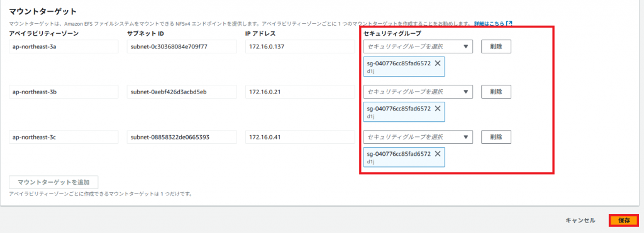Click availability zone field ap-northeast-3a
This screenshot has width=644, height=233.
tap(64, 46)
